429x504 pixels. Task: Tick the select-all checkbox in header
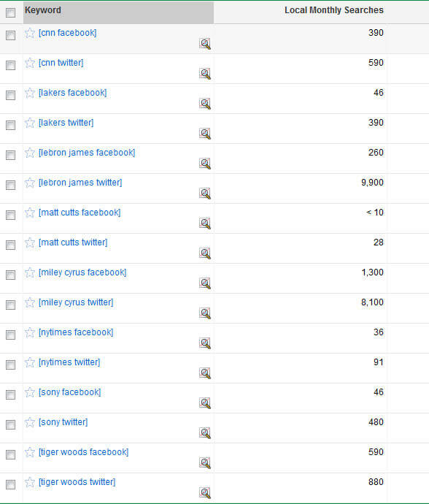tap(11, 13)
